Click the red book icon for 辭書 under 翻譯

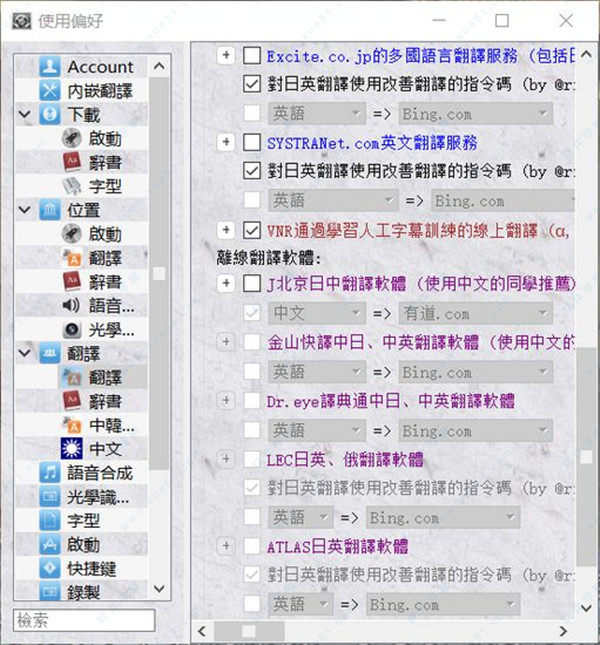click(x=72, y=401)
